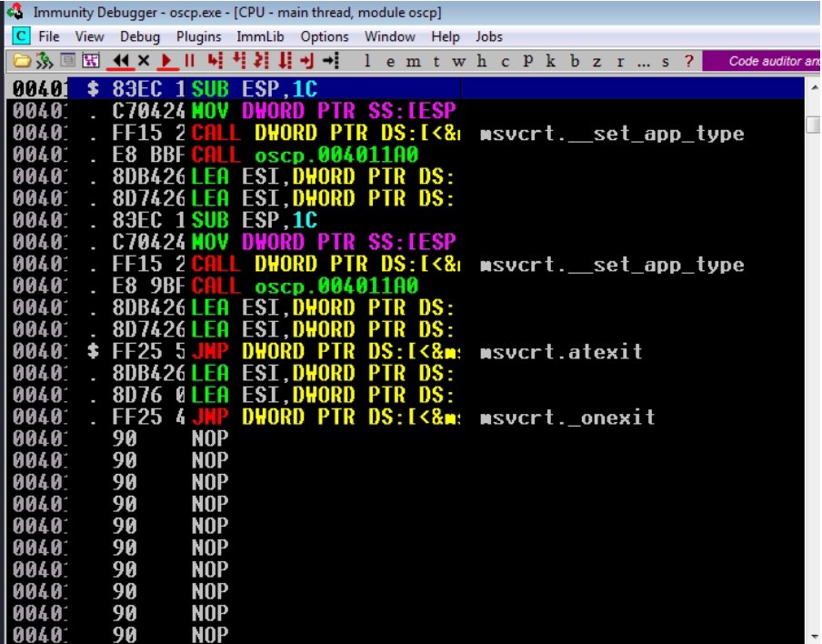
Task: Open the ImmLib menu
Action: [260, 36]
